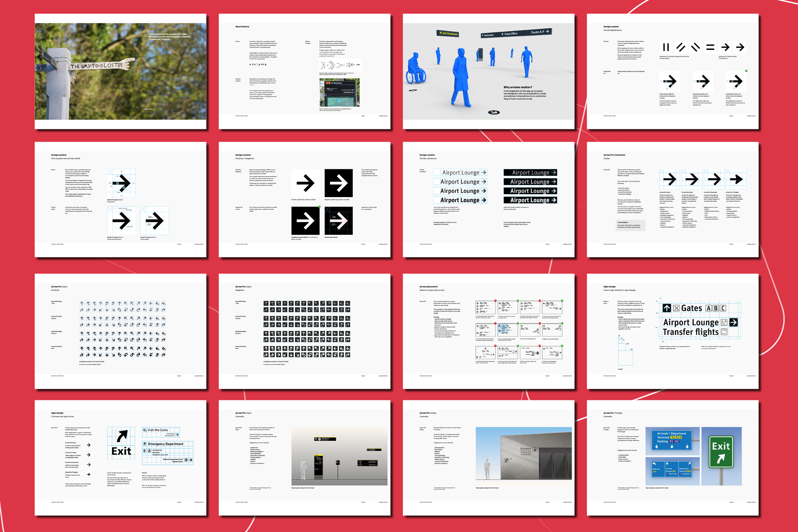Click the 'Why arrows matter?' heading
The width and height of the screenshot is (798, 532).
point(518,87)
